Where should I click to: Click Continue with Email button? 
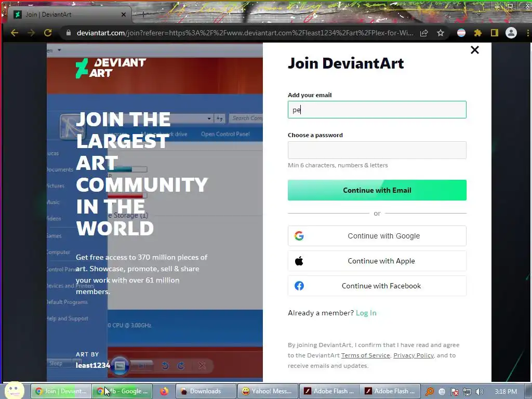pyautogui.click(x=377, y=190)
